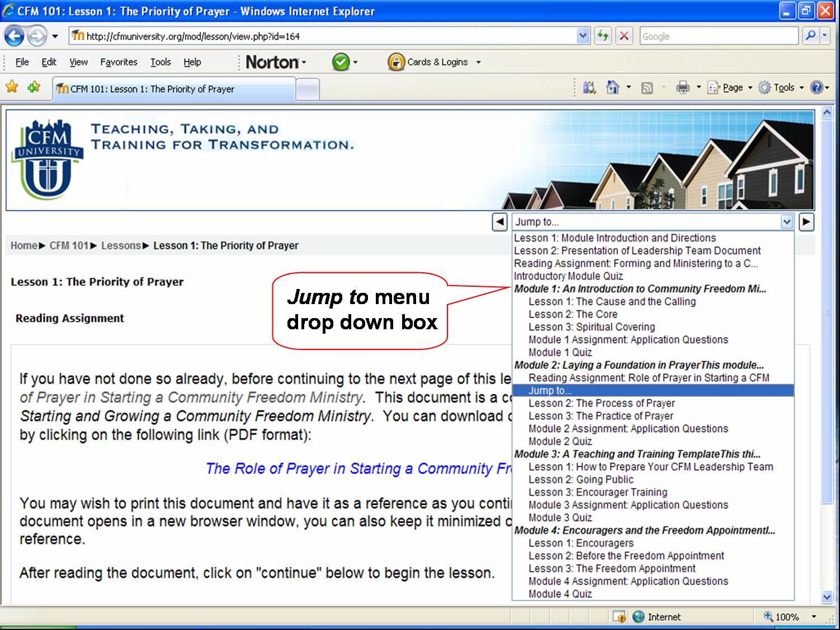Image resolution: width=840 pixels, height=630 pixels.
Task: Click the Norton toolbar logo
Action: click(x=272, y=62)
